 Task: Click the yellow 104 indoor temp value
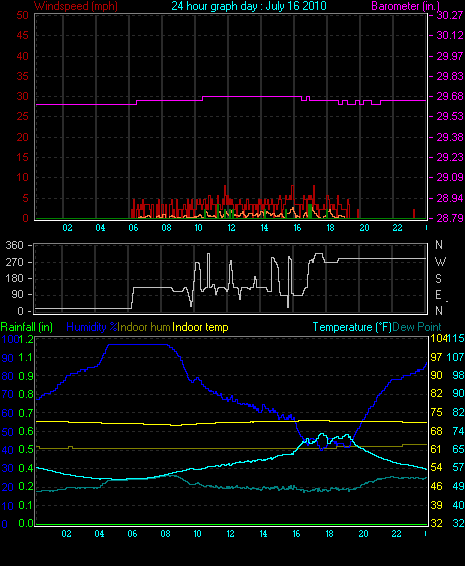[x=438, y=339]
